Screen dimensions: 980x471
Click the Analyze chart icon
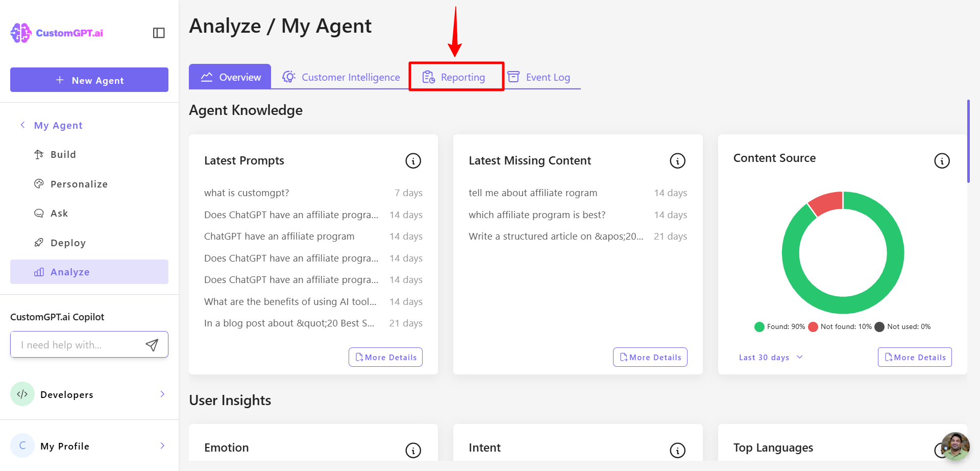39,272
